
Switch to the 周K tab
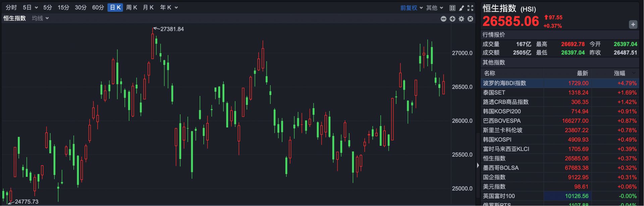click(x=131, y=7)
